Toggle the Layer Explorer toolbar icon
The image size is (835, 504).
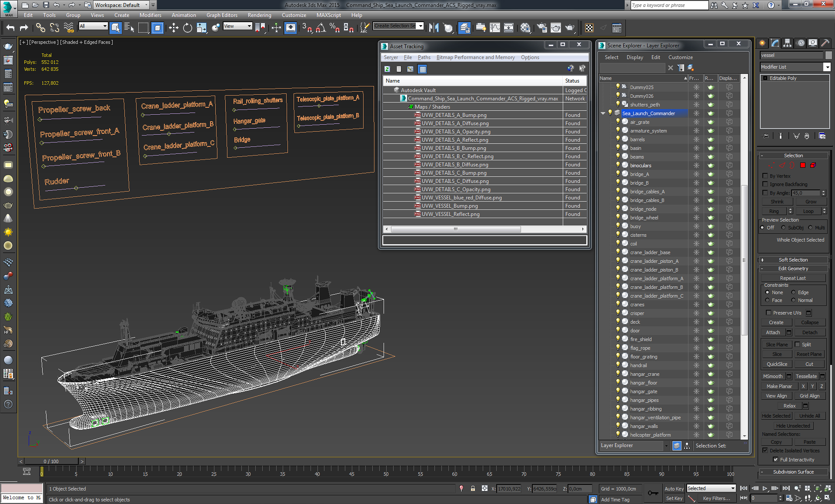[x=464, y=28]
